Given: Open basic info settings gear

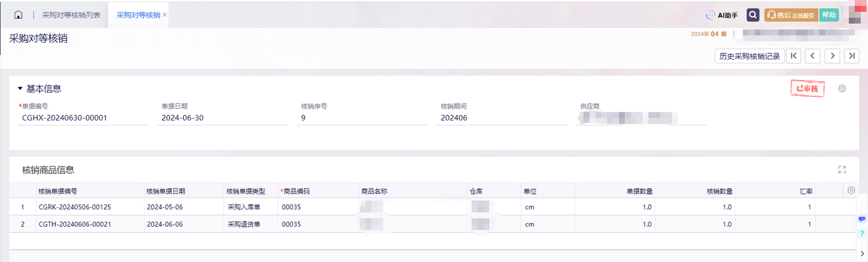Looking at the screenshot, I should pyautogui.click(x=842, y=89).
